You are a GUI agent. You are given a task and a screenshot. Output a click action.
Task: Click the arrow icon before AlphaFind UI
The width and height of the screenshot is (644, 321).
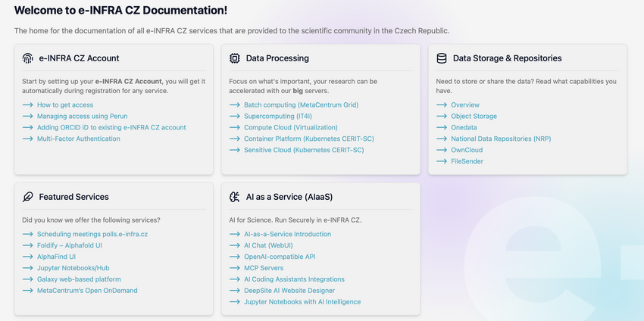click(27, 257)
